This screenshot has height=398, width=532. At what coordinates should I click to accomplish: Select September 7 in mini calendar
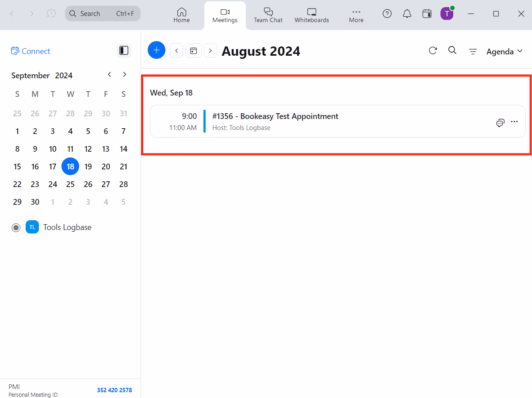[x=123, y=131]
